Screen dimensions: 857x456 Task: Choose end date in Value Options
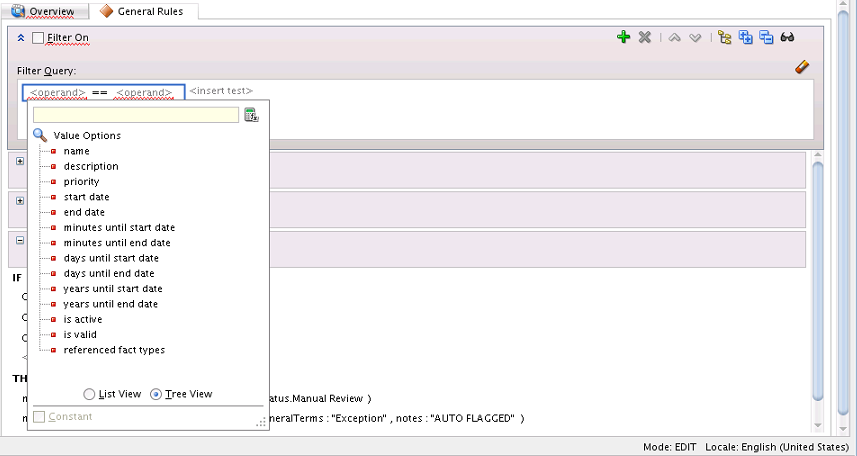(84, 212)
